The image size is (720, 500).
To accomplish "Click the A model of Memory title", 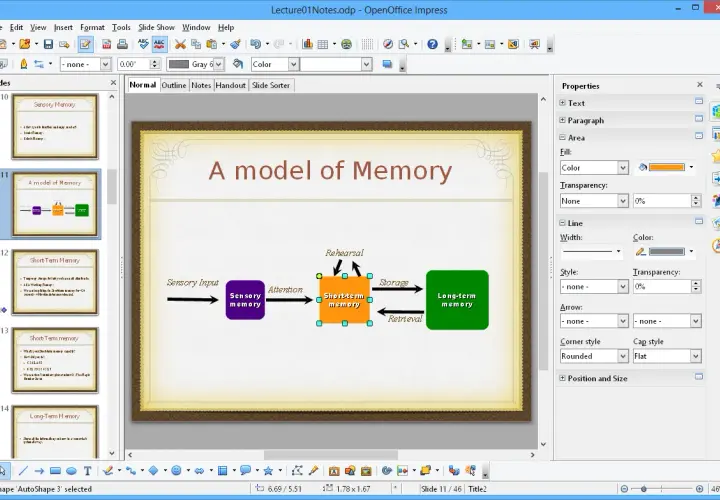I will (330, 170).
